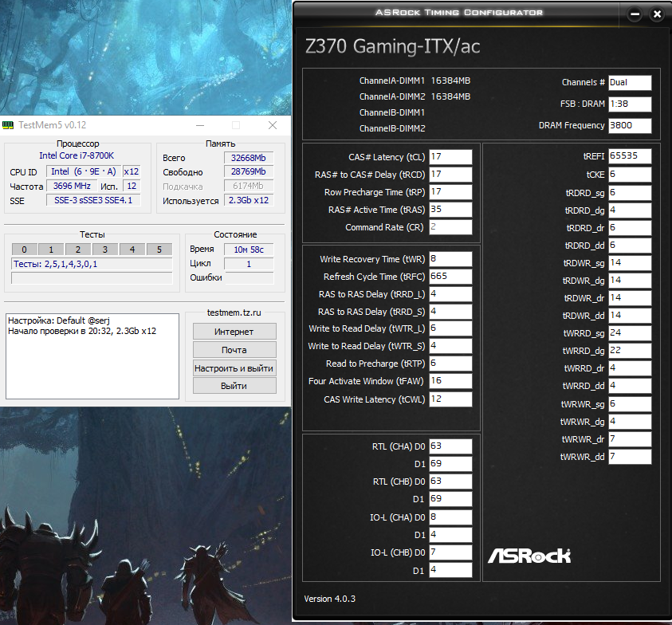Click the tRDWR_sg field
This screenshot has height=625, width=672.
(630, 263)
